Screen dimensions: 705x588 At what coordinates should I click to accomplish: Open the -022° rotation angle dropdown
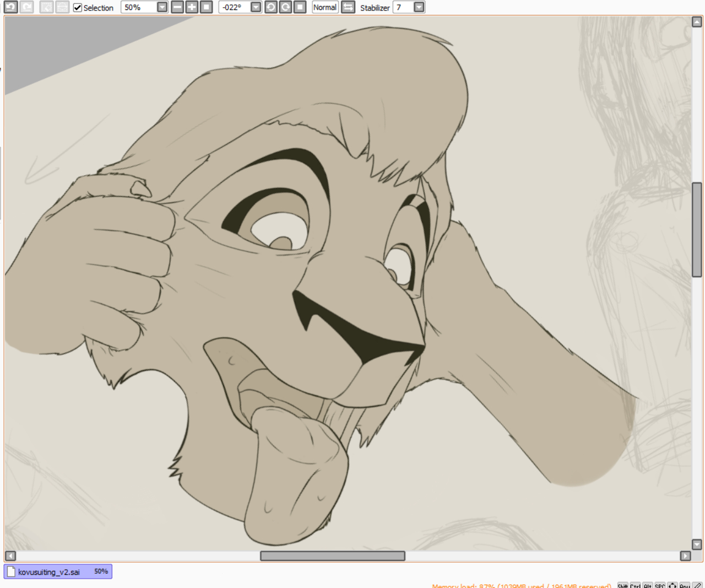[x=256, y=7]
